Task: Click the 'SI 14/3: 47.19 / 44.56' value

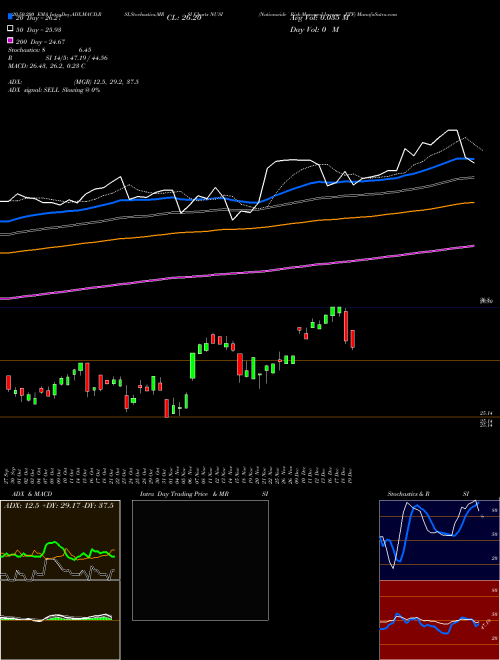Action: [77, 58]
